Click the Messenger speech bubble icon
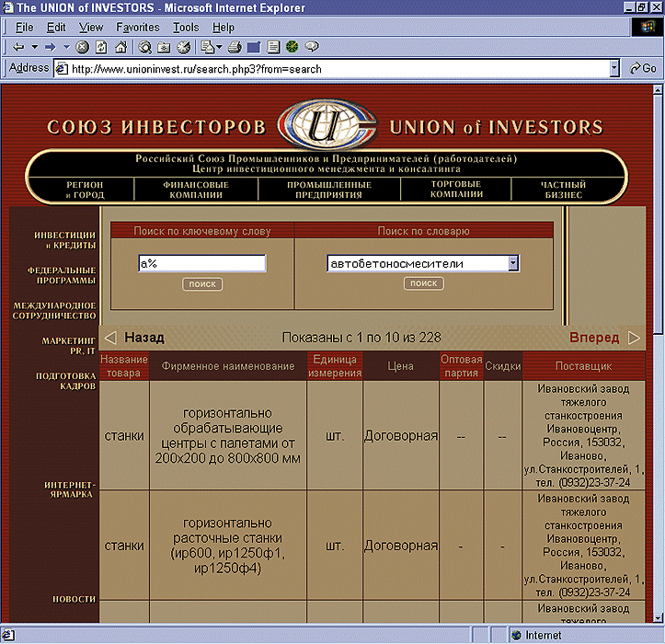 coord(312,47)
